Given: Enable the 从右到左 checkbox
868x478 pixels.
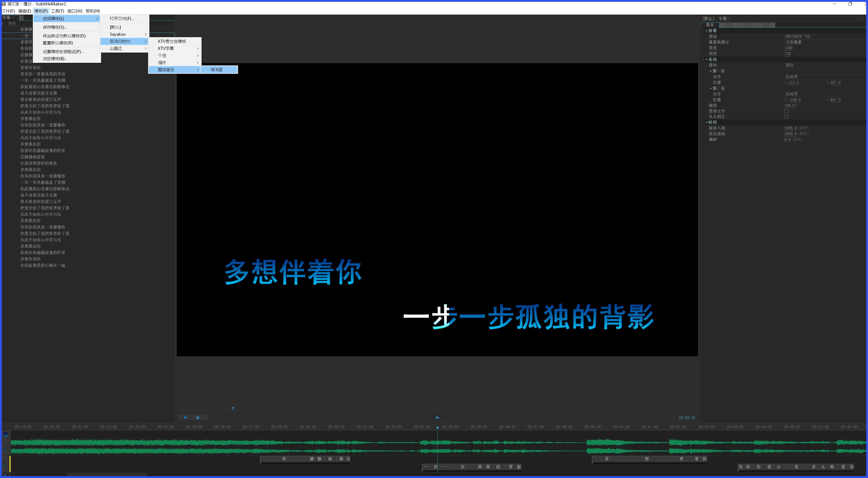Looking at the screenshot, I should pos(786,117).
